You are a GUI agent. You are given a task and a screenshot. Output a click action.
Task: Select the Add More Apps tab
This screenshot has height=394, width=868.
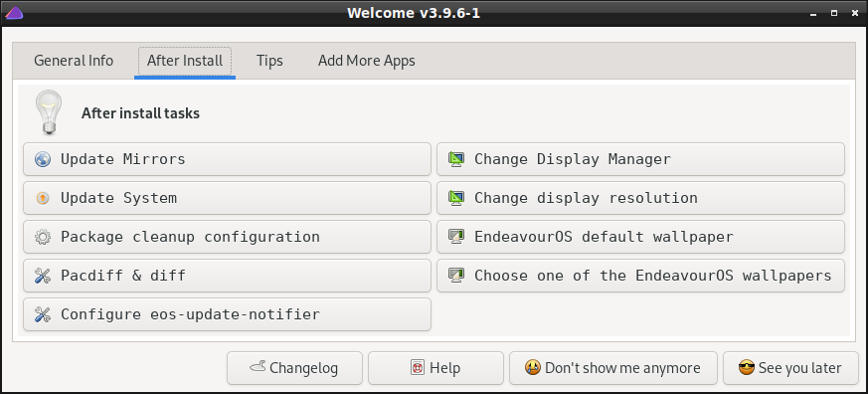[367, 61]
